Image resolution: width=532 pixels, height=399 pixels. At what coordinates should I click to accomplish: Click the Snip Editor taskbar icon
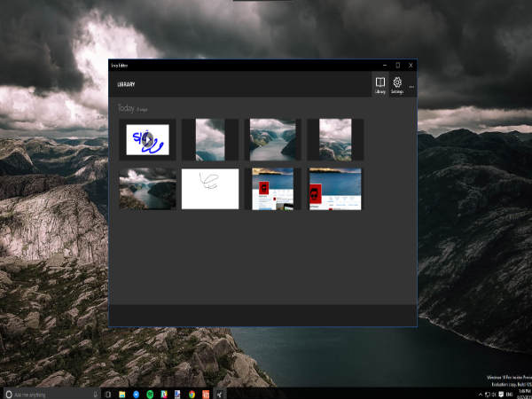coord(218,393)
